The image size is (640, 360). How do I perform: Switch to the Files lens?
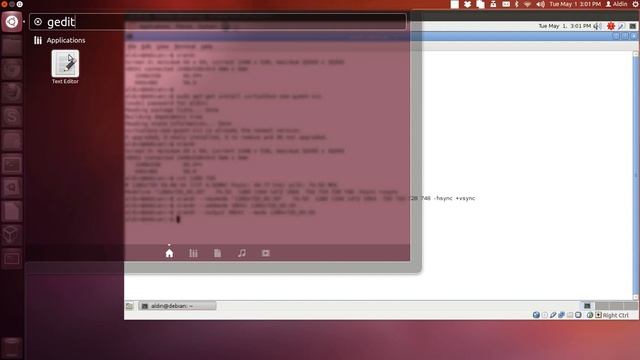coord(218,253)
